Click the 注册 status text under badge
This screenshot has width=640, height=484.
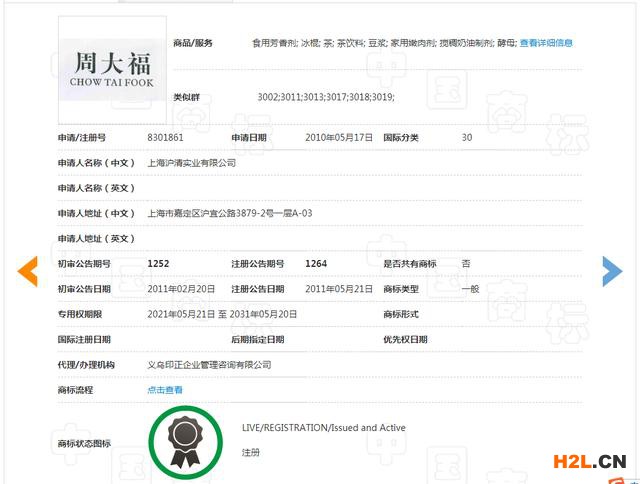click(x=251, y=453)
